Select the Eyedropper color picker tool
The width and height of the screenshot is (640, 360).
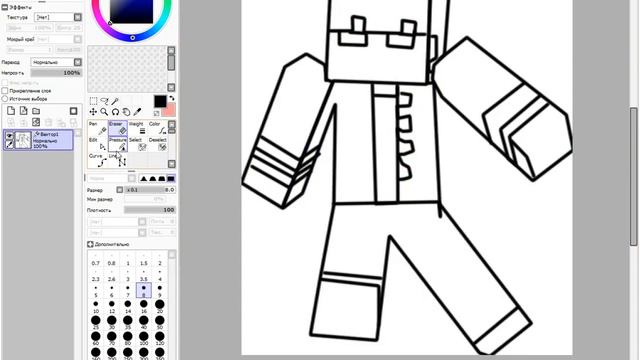tap(138, 112)
